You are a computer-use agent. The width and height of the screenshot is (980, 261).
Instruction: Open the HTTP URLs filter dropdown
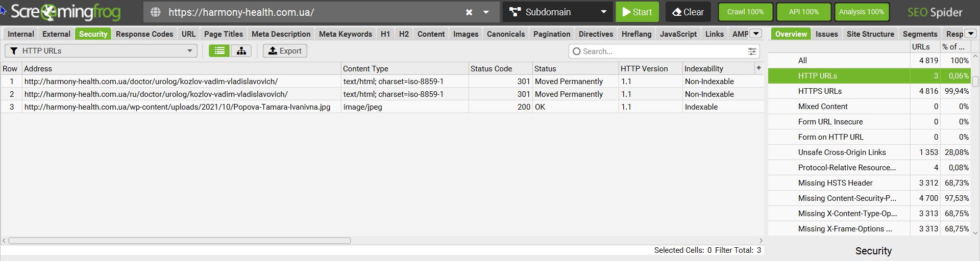tap(101, 51)
